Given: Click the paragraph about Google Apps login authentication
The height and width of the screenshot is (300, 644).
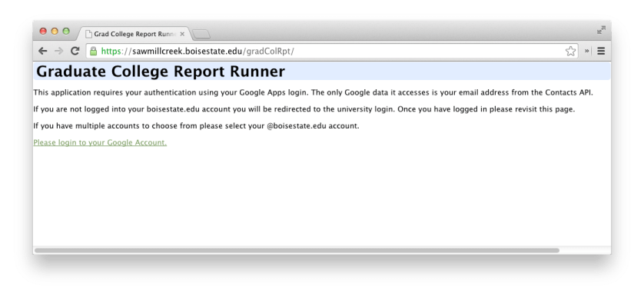Looking at the screenshot, I should [x=314, y=92].
